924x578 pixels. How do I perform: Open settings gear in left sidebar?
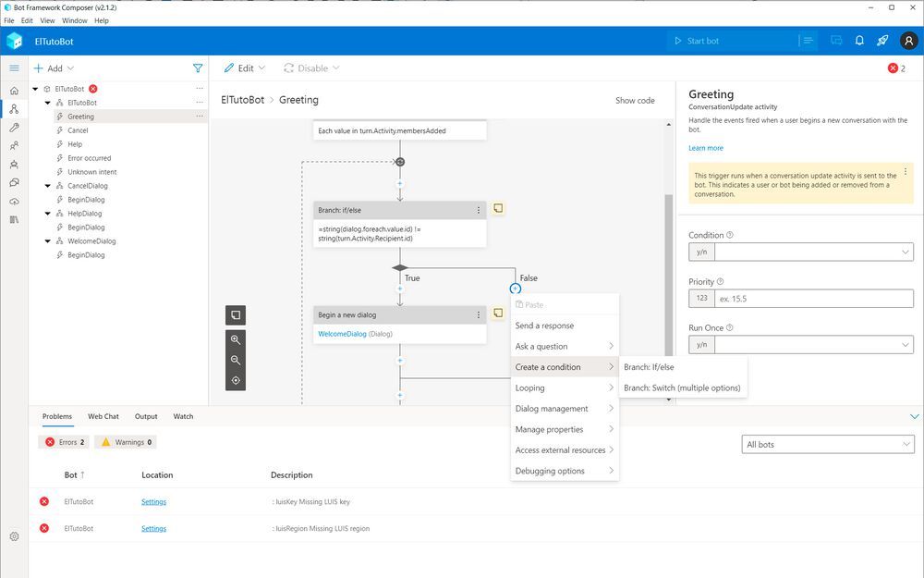coord(14,536)
